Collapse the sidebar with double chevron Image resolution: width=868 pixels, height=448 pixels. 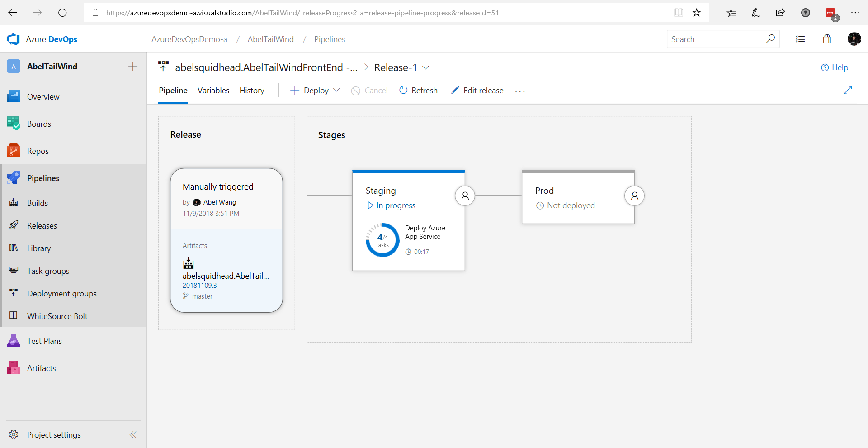[x=133, y=434]
